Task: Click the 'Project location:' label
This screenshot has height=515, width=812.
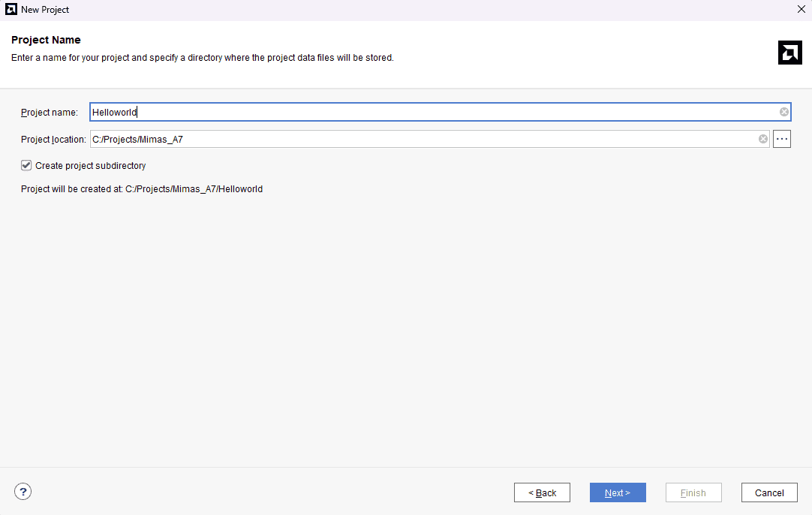Action: coord(53,139)
